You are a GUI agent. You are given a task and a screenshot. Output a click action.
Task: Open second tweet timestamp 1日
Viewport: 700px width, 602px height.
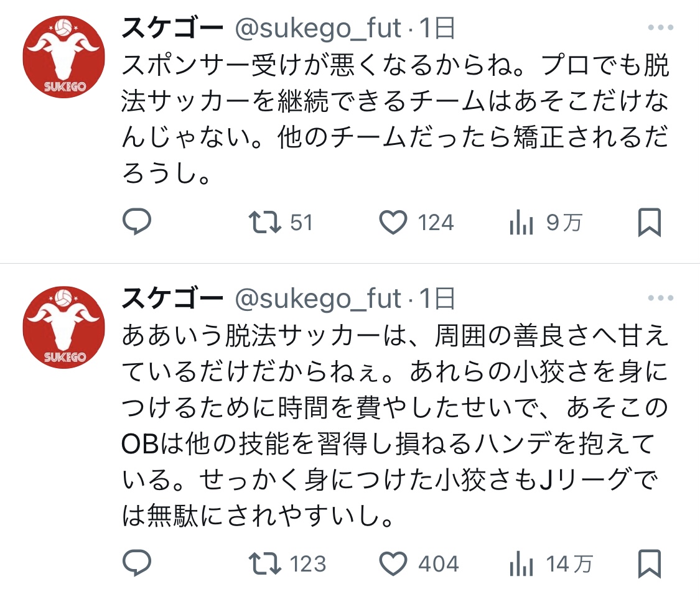click(x=437, y=299)
